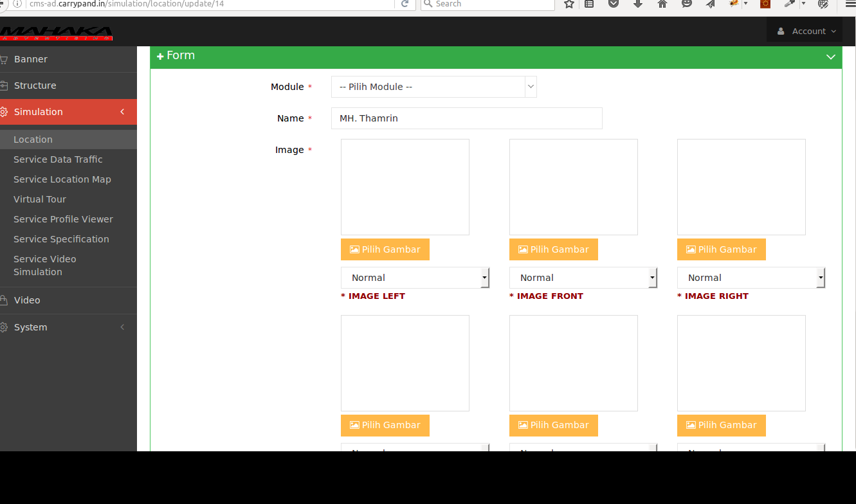Open the Module dropdown

tap(433, 87)
